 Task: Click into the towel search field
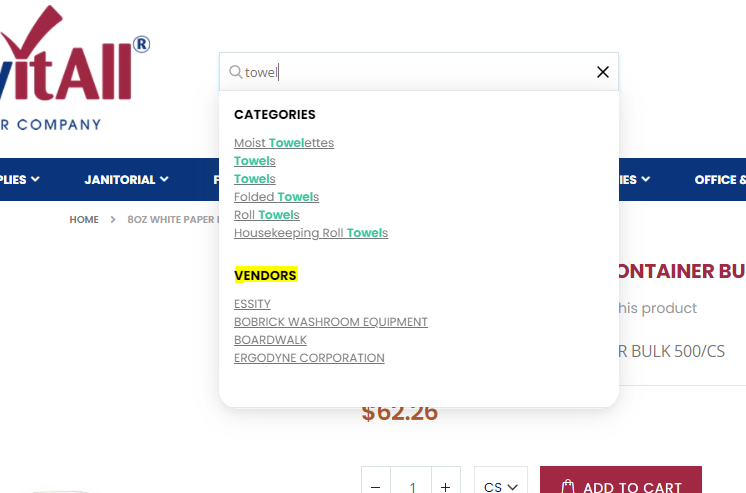(x=419, y=72)
